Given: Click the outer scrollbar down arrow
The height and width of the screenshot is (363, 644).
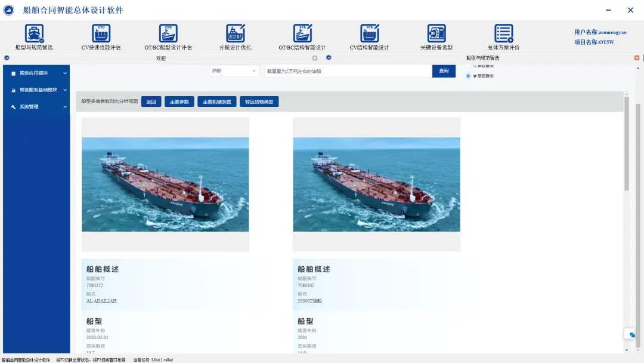Looking at the screenshot, I should pos(638,349).
